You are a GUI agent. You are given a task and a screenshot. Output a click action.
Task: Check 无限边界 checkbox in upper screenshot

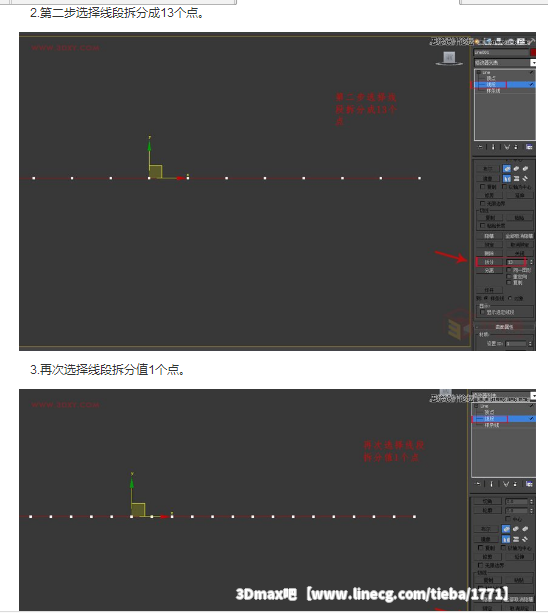coord(482,203)
